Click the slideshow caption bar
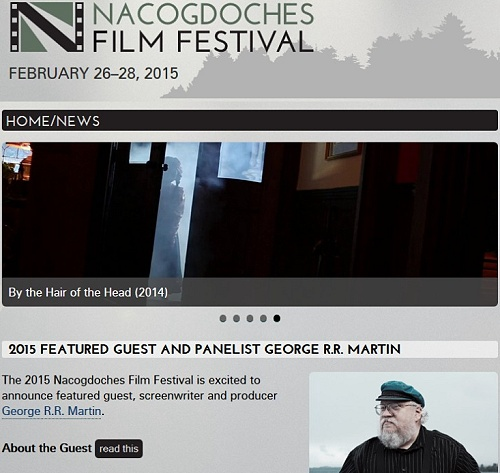Screen dimensions: 500x473 click(x=250, y=292)
